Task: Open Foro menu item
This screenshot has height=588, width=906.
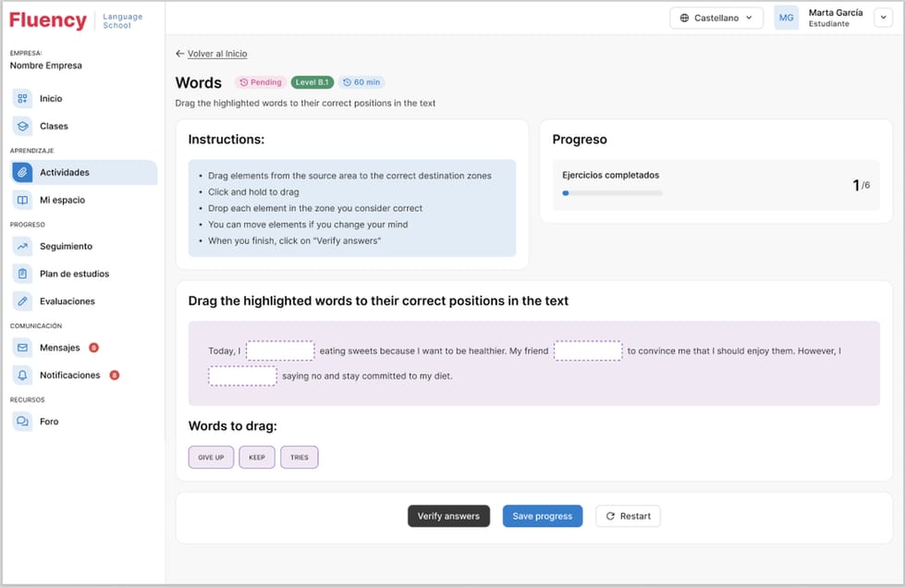Action: [x=83, y=421]
